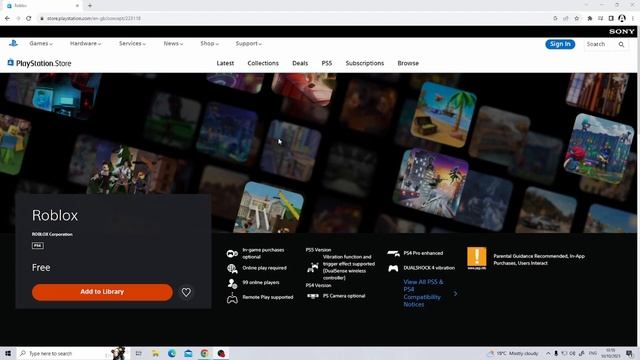Open View All PS5 & PS4 Compatibility Notices

pyautogui.click(x=423, y=293)
